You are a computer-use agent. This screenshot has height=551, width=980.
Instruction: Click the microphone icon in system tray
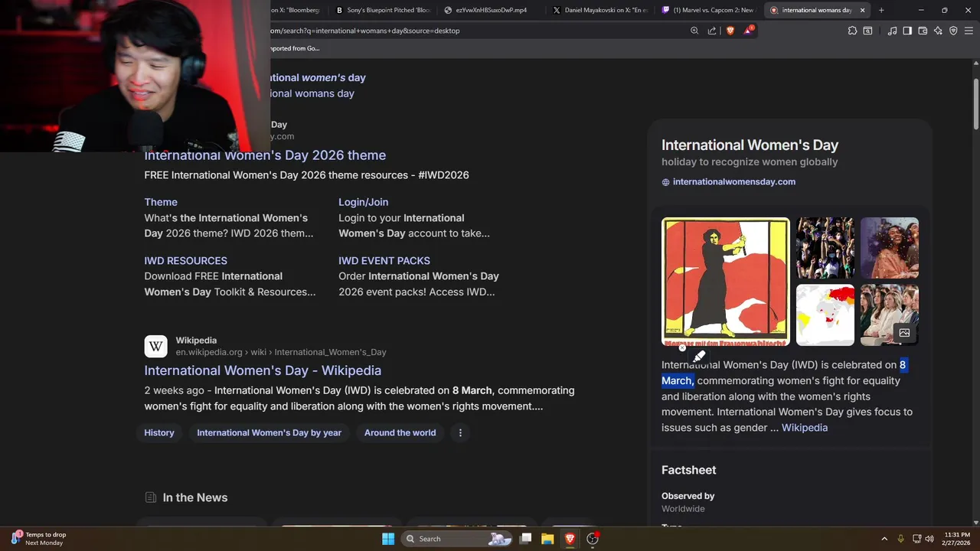[x=901, y=539]
